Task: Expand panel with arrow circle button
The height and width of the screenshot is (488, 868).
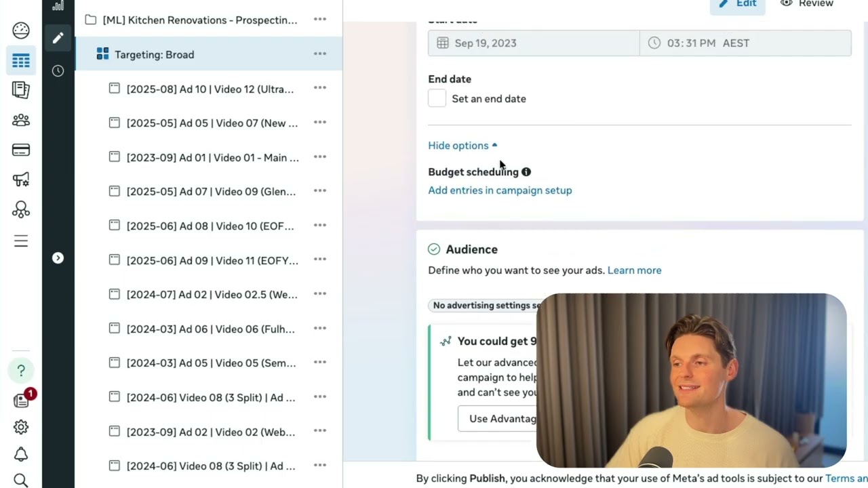Action: tap(58, 258)
